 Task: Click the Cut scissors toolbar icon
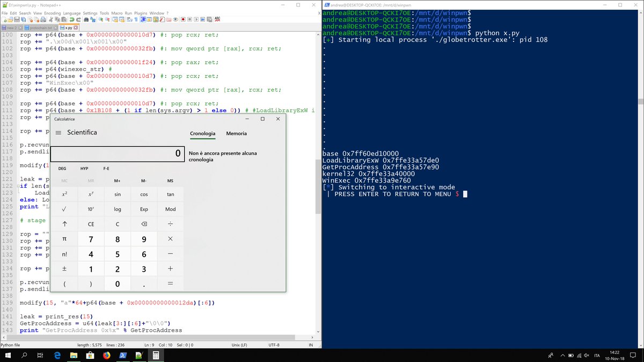coord(50,19)
